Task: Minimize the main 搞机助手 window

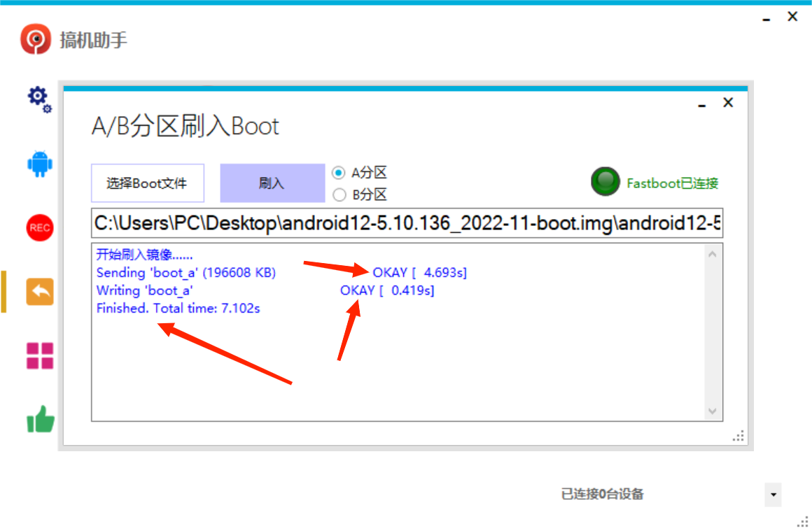Action: pyautogui.click(x=766, y=18)
